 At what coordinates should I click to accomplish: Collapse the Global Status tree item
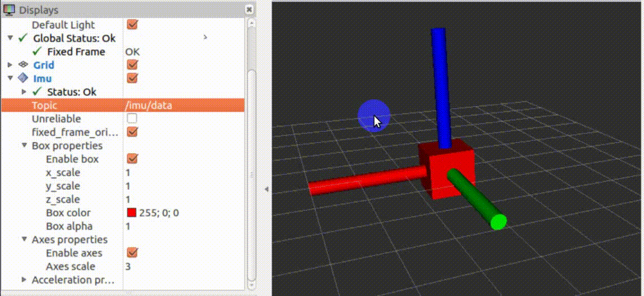[10, 38]
